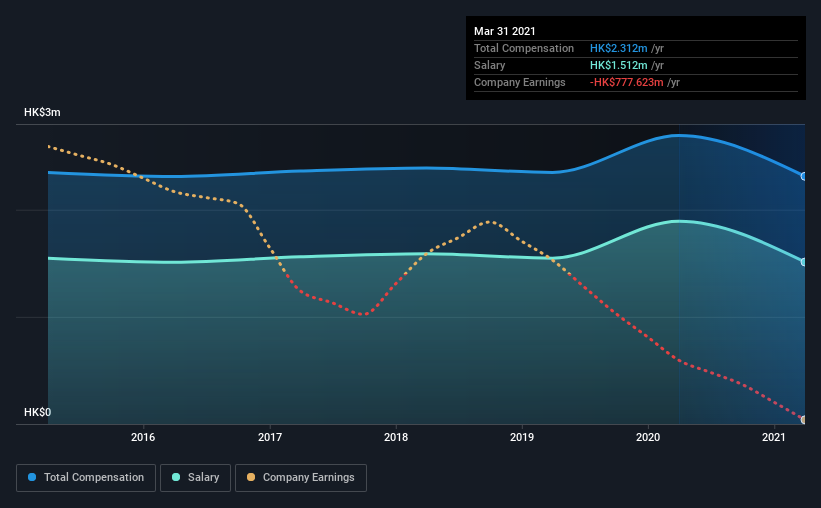Select the 2019 x-axis label
The image size is (821, 508).
coord(522,437)
